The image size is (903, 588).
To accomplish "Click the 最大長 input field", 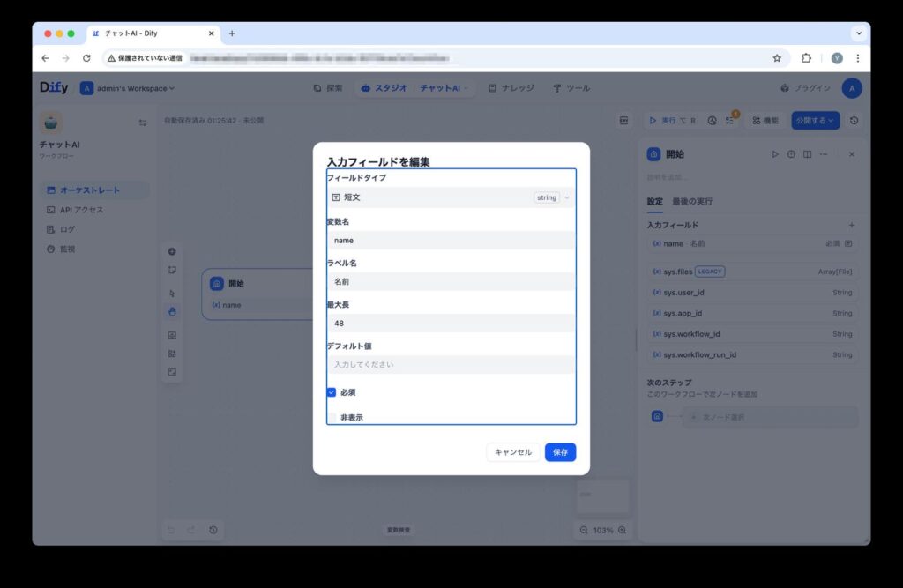I will pyautogui.click(x=451, y=324).
